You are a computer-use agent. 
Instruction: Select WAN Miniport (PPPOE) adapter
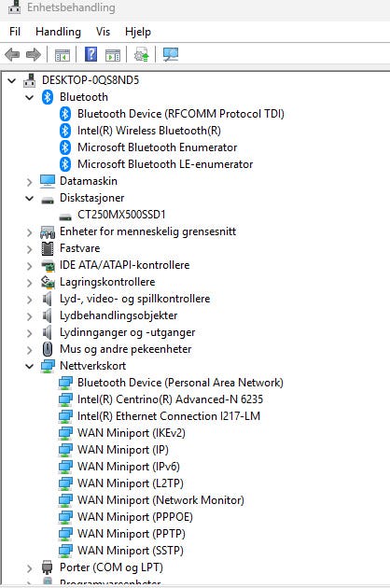(x=135, y=517)
